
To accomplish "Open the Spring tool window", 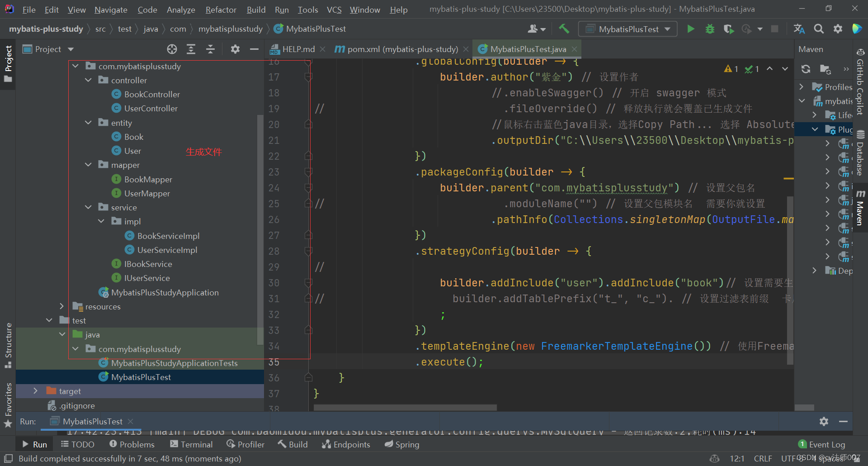I will (x=402, y=444).
